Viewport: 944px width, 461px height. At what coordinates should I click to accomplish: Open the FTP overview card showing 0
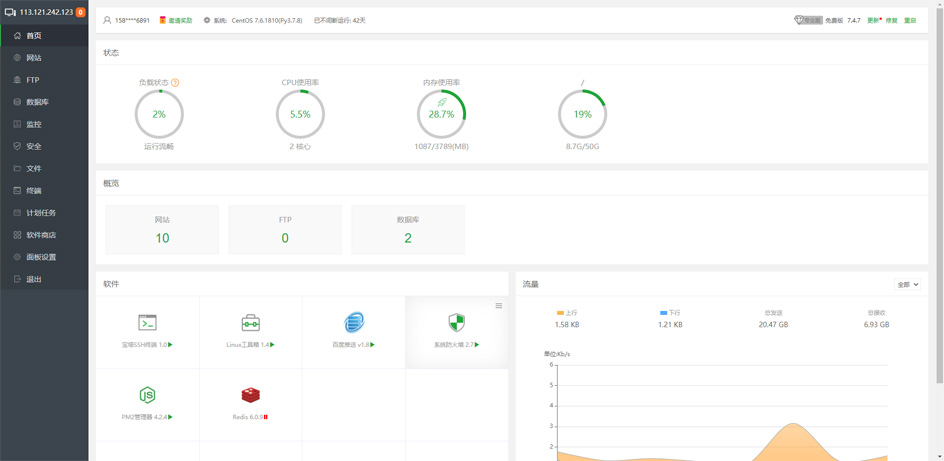click(285, 230)
